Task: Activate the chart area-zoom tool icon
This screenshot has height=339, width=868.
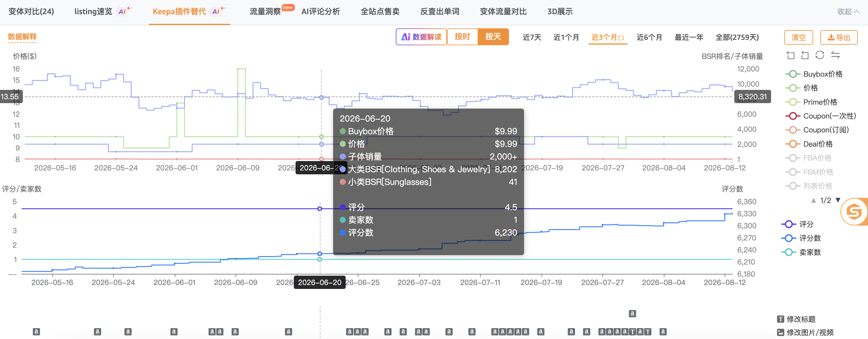Action: point(791,55)
